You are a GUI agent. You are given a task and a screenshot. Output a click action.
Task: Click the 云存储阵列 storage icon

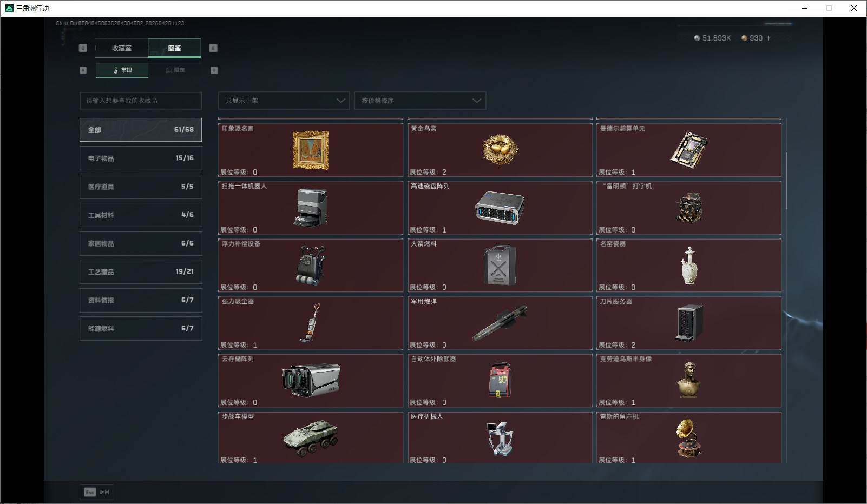[x=311, y=380]
